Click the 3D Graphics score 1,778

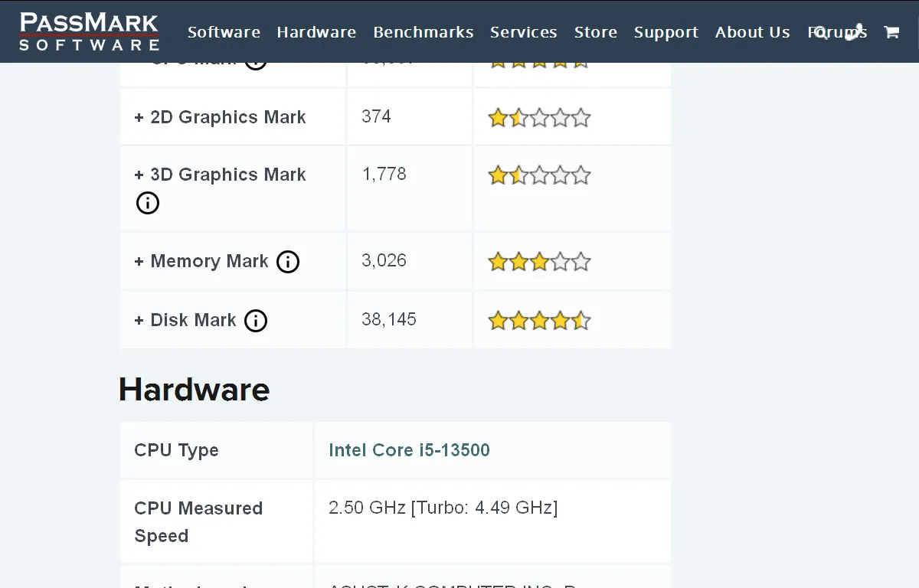click(384, 175)
